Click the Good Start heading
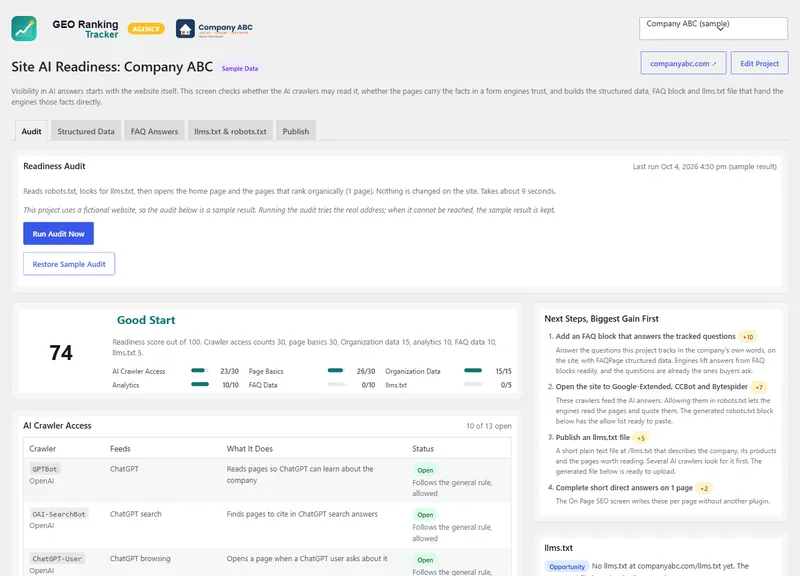800x576 pixels. click(x=146, y=320)
